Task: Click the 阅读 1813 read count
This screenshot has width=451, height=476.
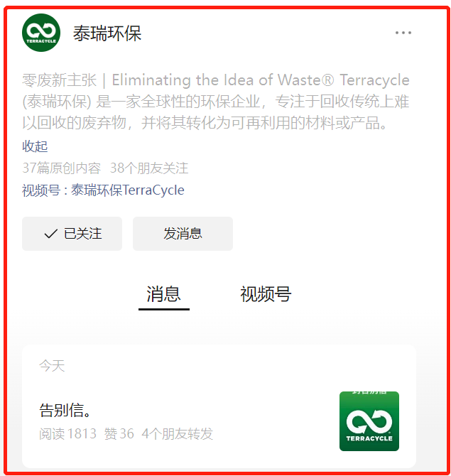Action: click(x=67, y=433)
